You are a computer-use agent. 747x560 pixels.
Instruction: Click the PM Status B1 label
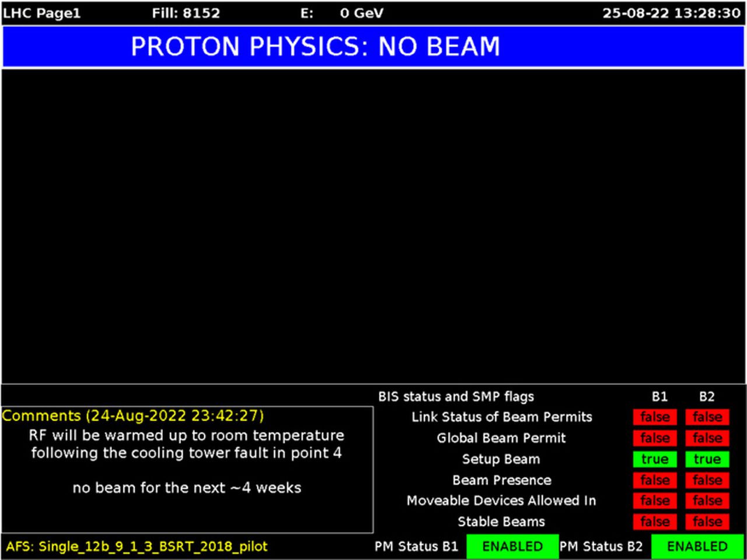[x=416, y=547]
